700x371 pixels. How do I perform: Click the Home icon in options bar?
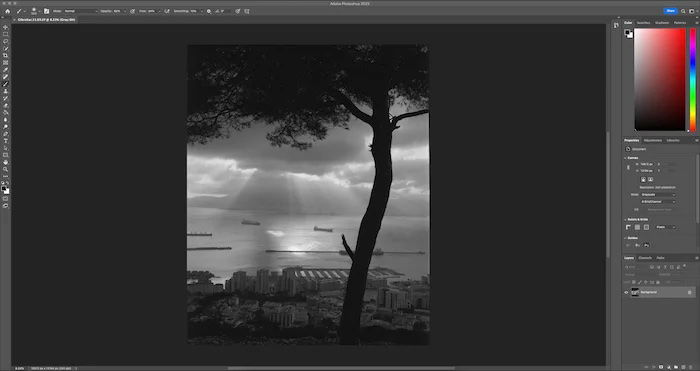click(7, 11)
